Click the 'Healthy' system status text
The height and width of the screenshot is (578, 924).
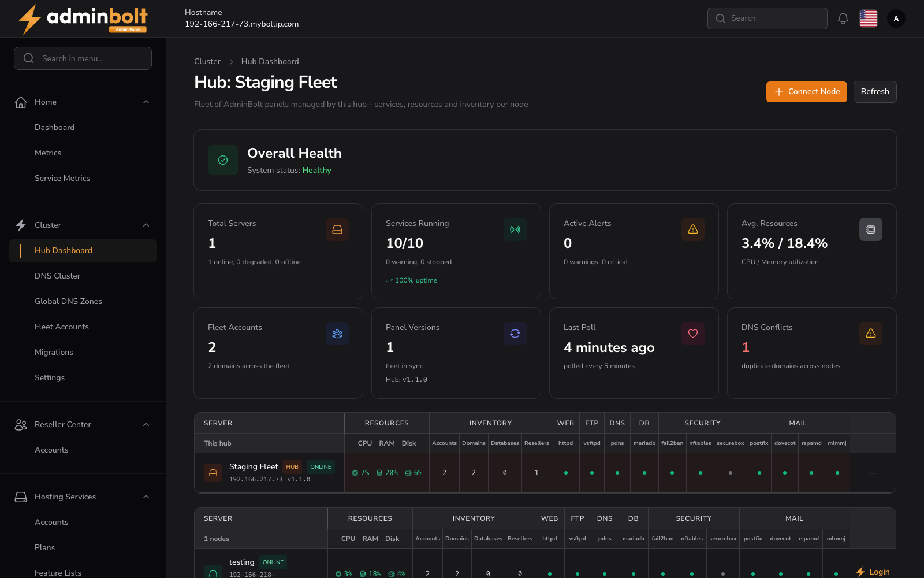click(316, 171)
